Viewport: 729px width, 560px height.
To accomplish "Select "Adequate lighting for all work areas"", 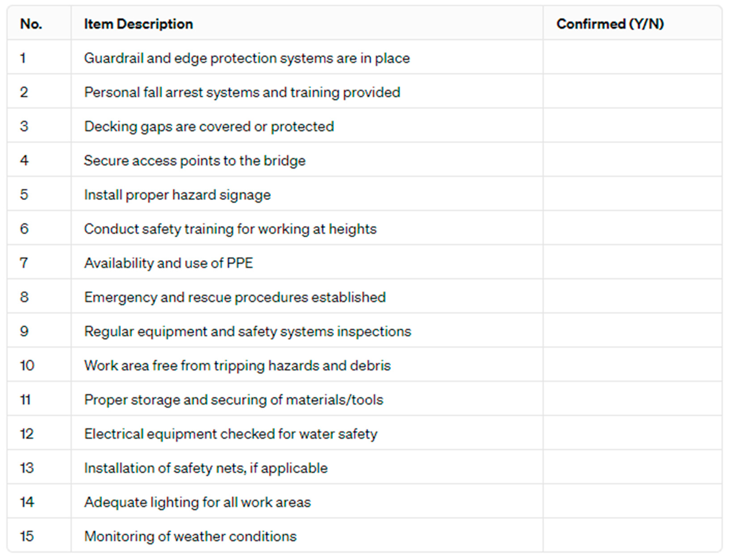I will 197,502.
